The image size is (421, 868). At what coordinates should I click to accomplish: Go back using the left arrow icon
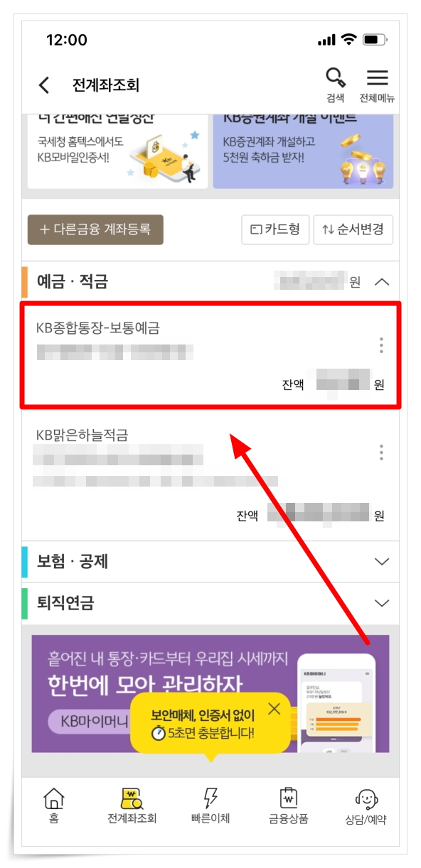pos(44,85)
